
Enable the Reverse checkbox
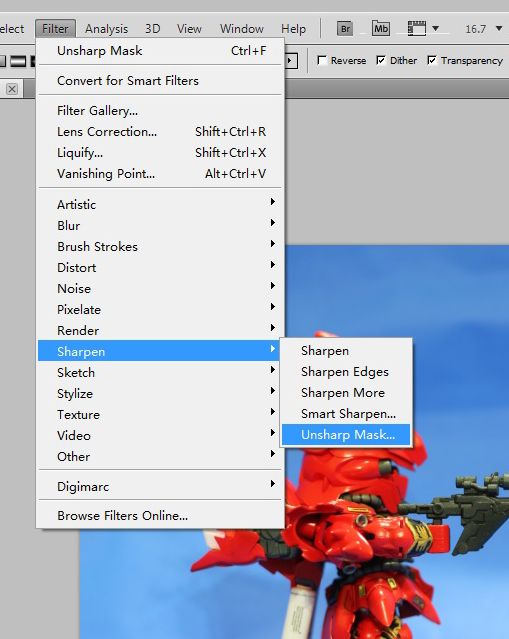[322, 60]
